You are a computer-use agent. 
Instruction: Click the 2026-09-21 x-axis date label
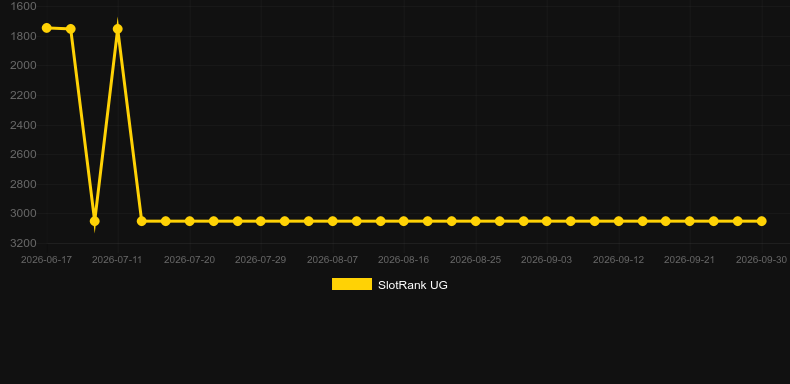(690, 260)
